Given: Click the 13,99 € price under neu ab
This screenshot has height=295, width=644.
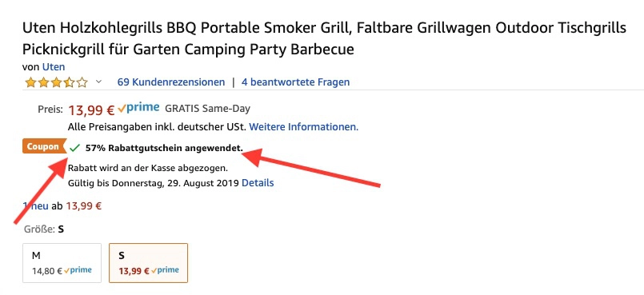Looking at the screenshot, I should point(84,205).
